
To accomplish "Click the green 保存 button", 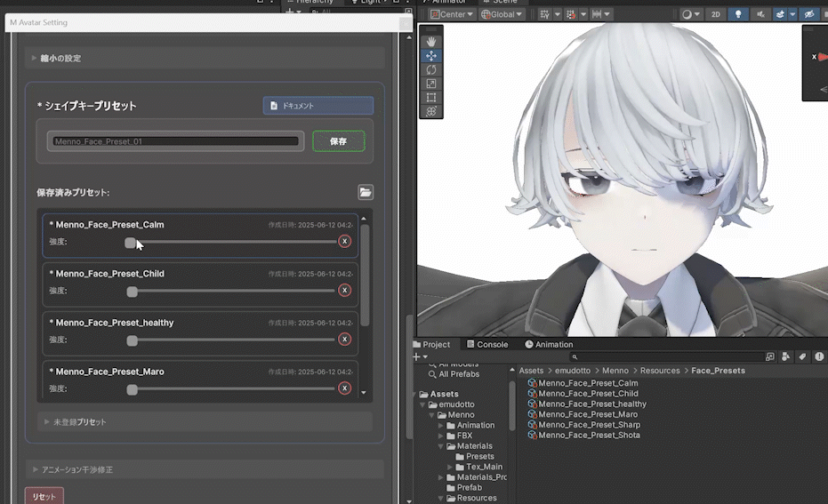I will click(338, 141).
